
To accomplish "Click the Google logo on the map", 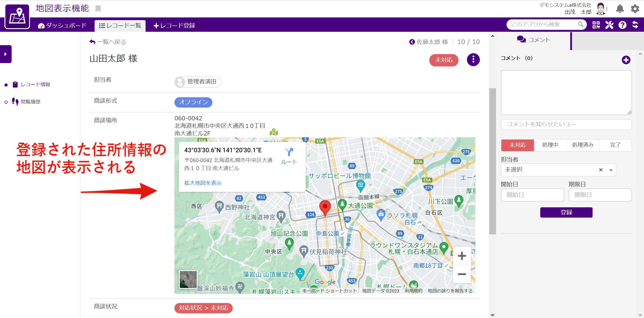I will click(325, 282).
